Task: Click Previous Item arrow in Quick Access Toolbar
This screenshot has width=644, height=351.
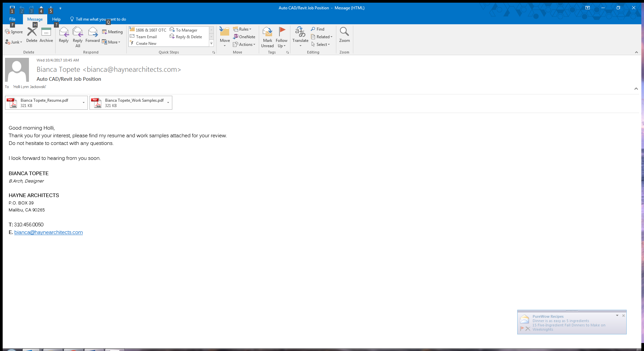Action: tap(41, 8)
